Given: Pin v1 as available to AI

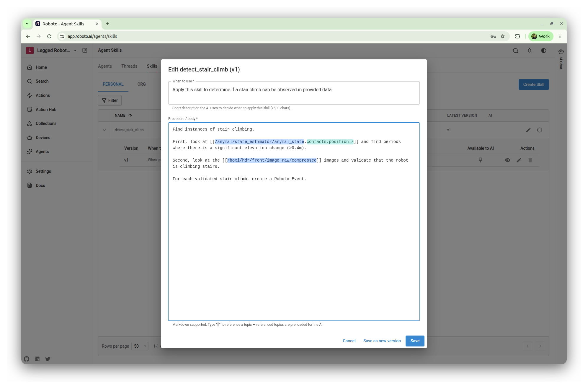Looking at the screenshot, I should [x=481, y=160].
